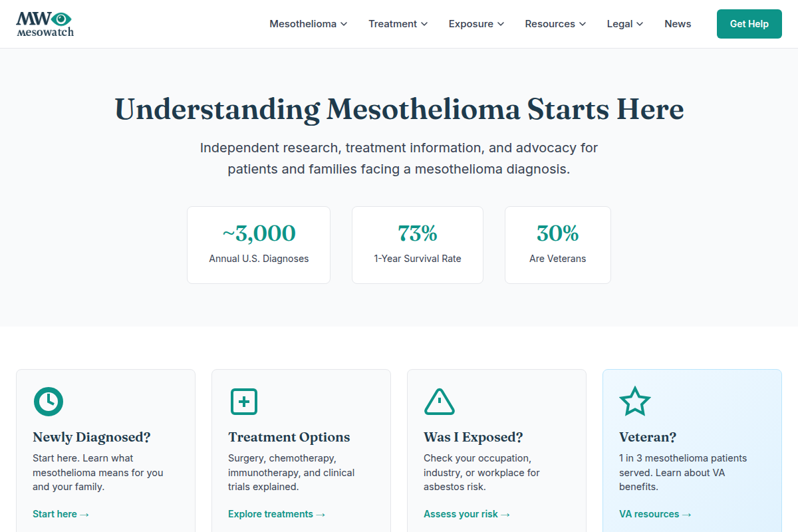Click the ~3,000 Annual U.S. Diagnoses stat card
The height and width of the screenshot is (532, 798).
coord(259,245)
